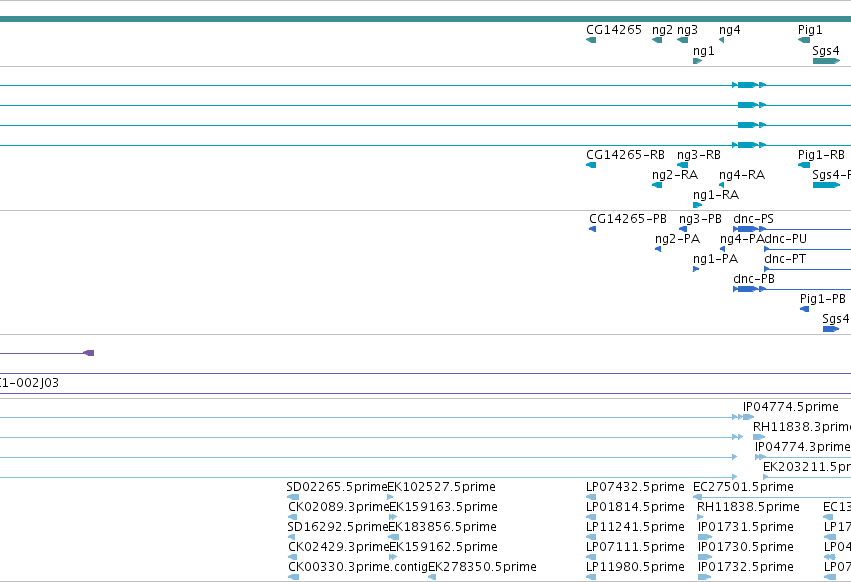Select the ng2-RA transcript

(x=657, y=185)
